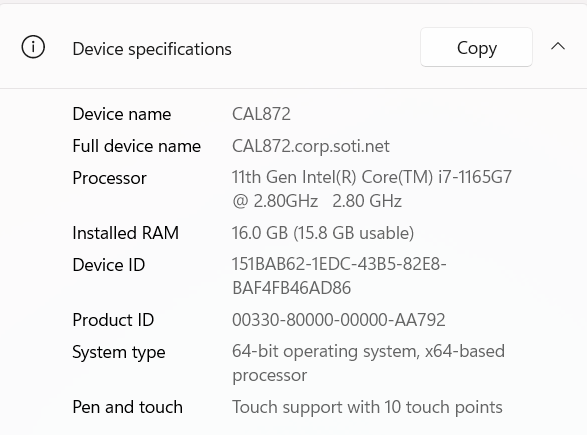This screenshot has width=587, height=435.
Task: Click the Device ID value 151BAB62
Action: pyautogui.click(x=339, y=276)
